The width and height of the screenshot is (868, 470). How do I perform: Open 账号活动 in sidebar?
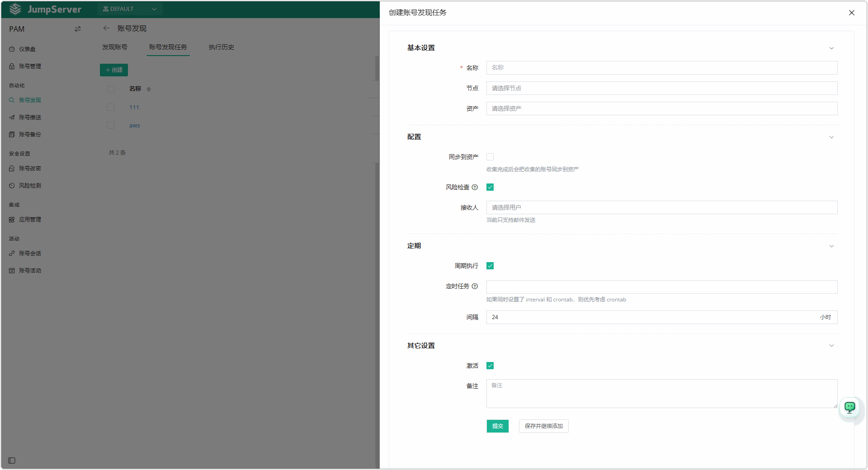coord(30,271)
